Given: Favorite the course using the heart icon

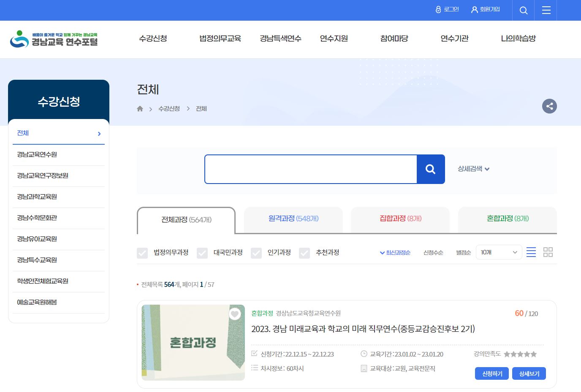Looking at the screenshot, I should (235, 314).
